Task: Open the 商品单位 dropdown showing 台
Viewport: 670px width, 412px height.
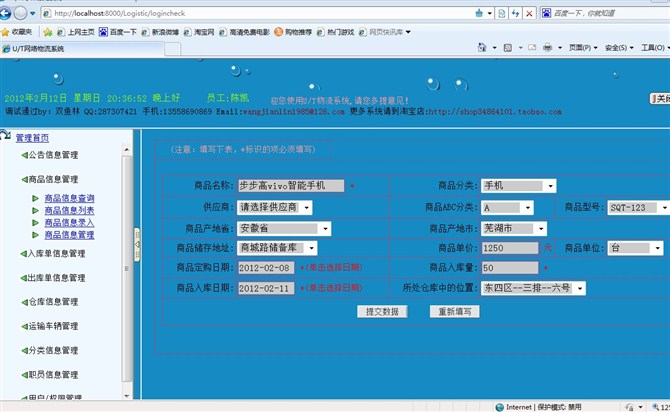Action: coord(635,248)
